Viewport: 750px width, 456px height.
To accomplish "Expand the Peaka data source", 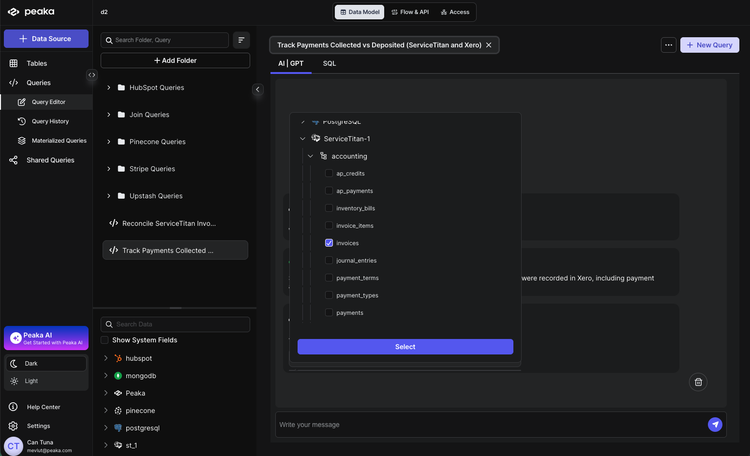I will point(106,393).
